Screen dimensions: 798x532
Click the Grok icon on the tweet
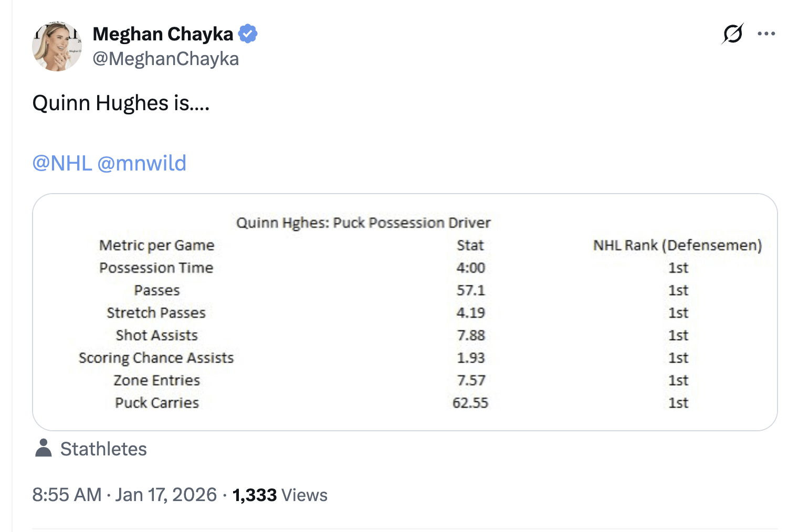(732, 34)
